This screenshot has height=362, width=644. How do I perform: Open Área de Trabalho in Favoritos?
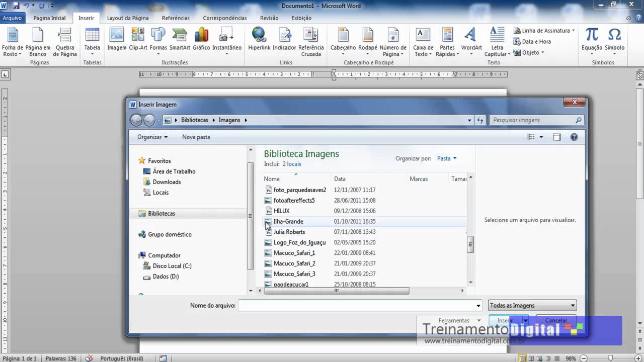click(x=174, y=171)
